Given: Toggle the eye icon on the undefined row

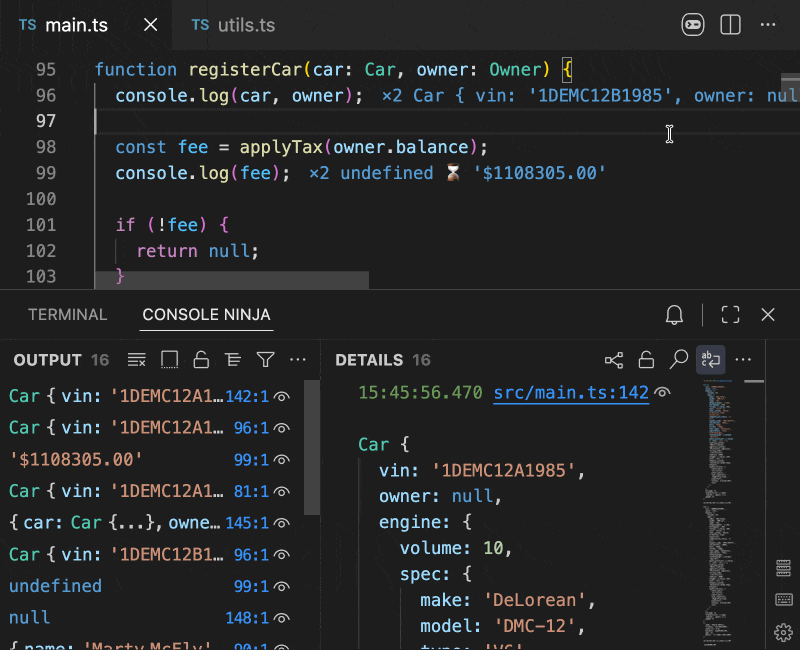Looking at the screenshot, I should pos(282,587).
